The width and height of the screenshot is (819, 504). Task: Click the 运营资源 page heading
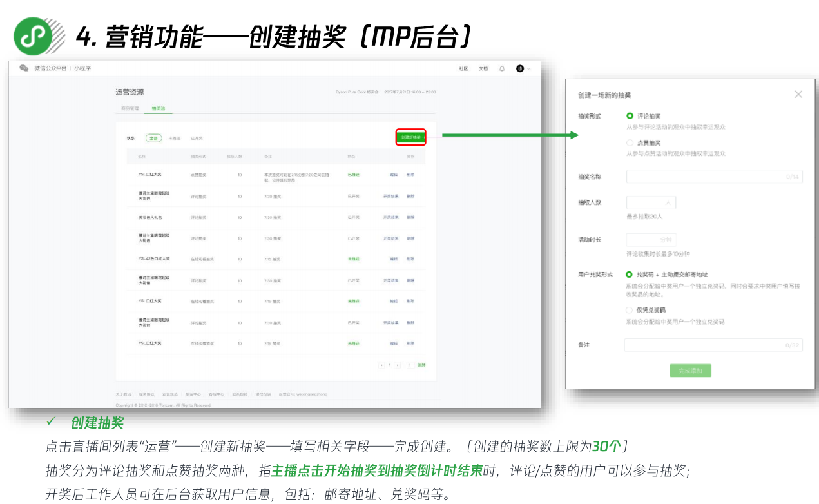tap(130, 93)
